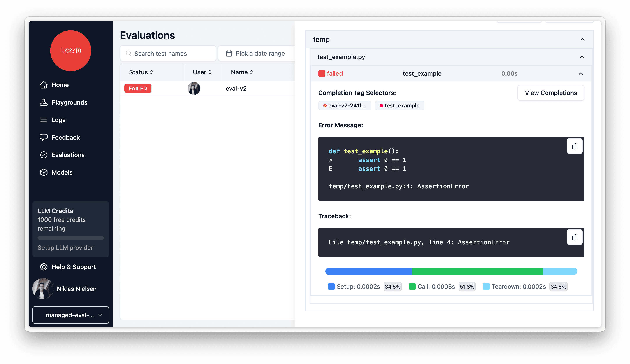Collapse the temp evaluation panel
This screenshot has width=630, height=364.
click(x=583, y=39)
